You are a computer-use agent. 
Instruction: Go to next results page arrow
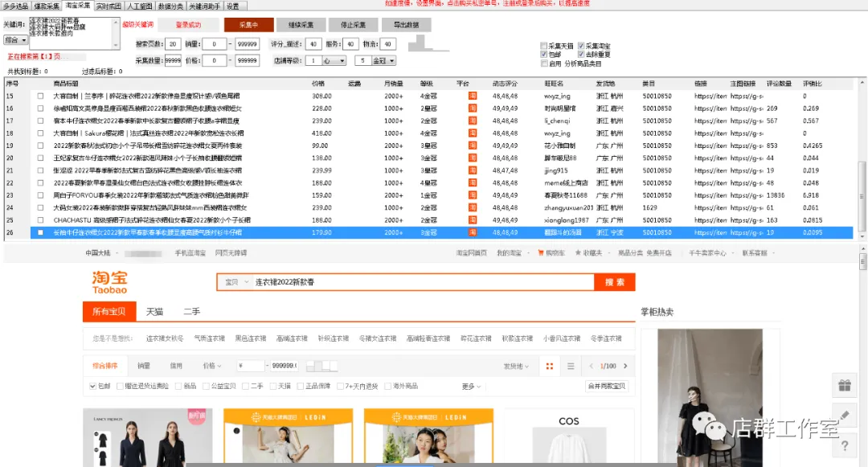coord(624,367)
